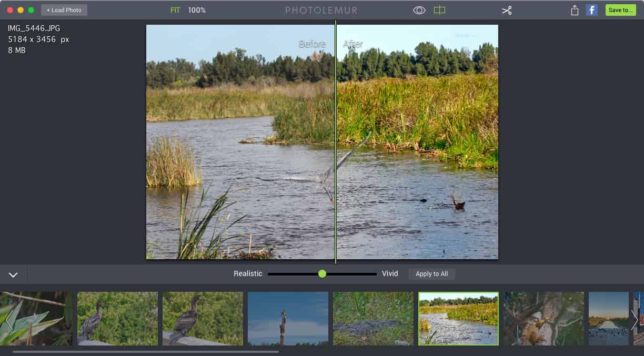Image resolution: width=644 pixels, height=356 pixels.
Task: Go back in filmstrip with the left arrow
Action: (x=8, y=319)
